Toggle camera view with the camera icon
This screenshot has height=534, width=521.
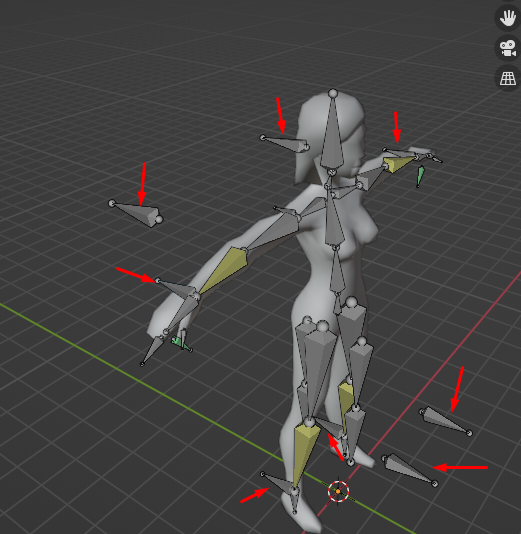coord(507,48)
